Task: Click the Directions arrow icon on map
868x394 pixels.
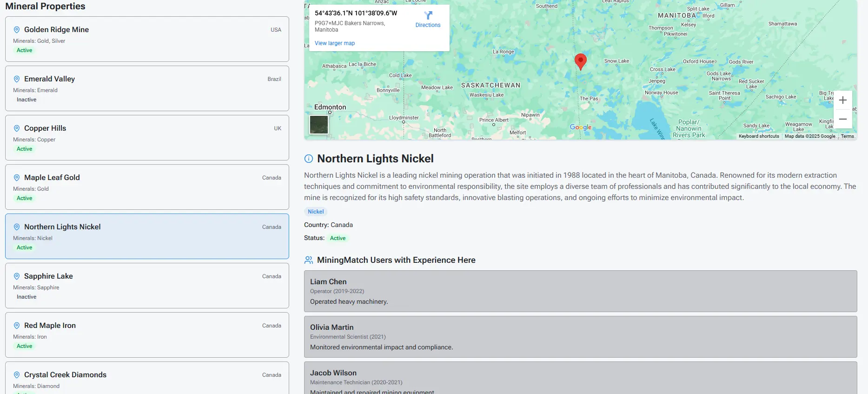Action: pos(428,16)
